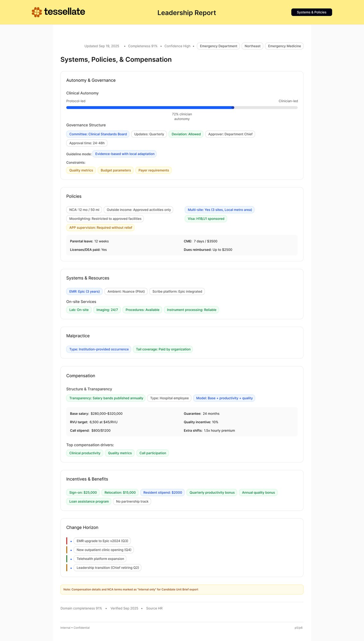
Task: Click Instrument processing: Reliable tag
Action: 191,310
